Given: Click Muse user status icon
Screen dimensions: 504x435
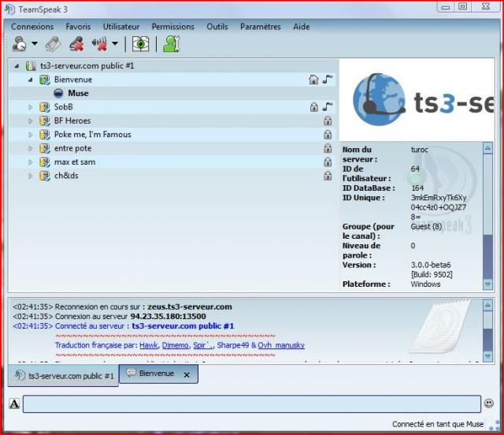Looking at the screenshot, I should point(58,93).
